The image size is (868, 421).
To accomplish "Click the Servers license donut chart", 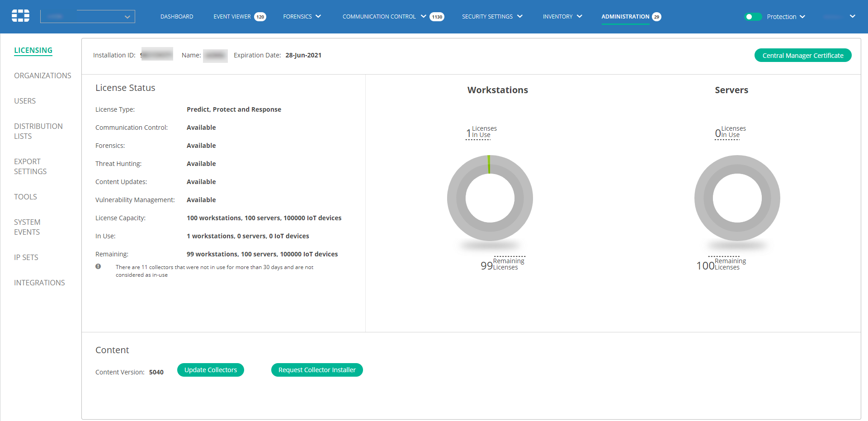I will (x=737, y=198).
